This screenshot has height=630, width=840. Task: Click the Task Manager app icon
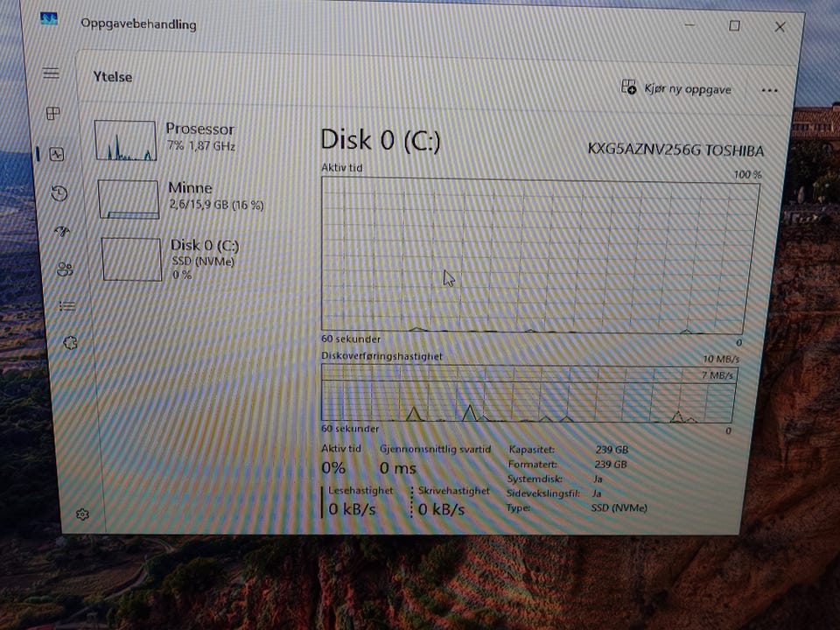pyautogui.click(x=49, y=18)
